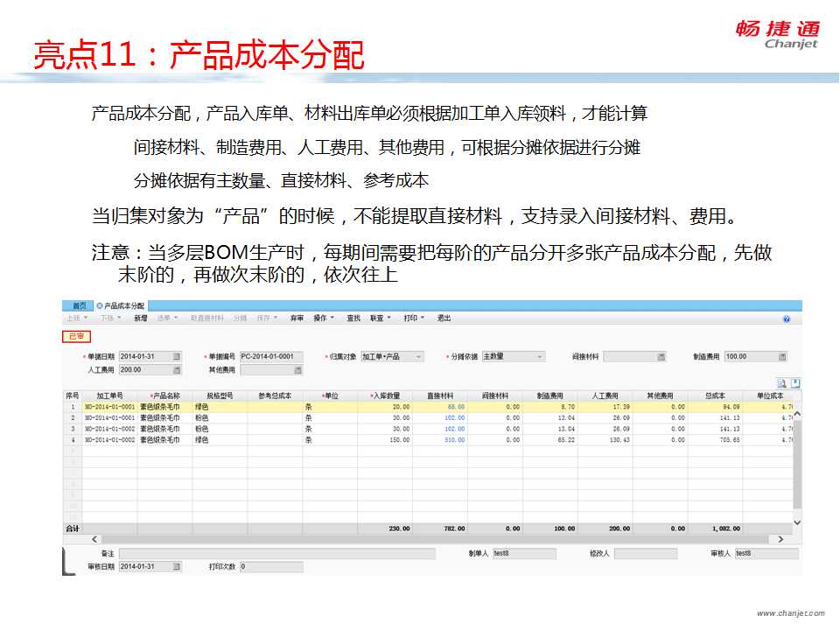
Task: Expand the 归集对象 dropdown
Action: 418,357
